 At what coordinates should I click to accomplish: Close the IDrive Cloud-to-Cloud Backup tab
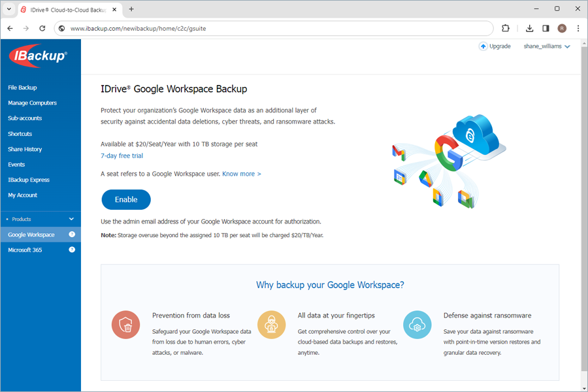coord(114,9)
